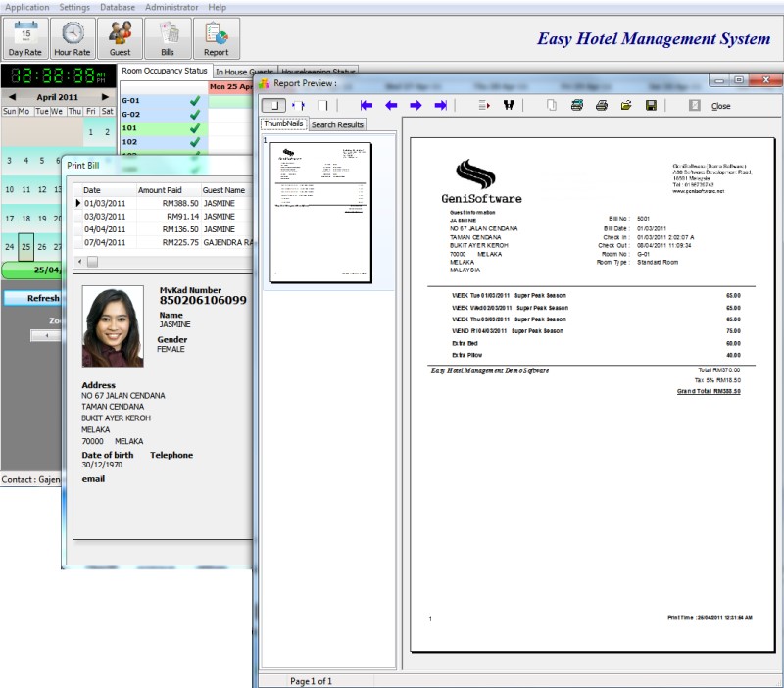Open the Guest toolbar icon
Image resolution: width=784 pixels, height=688 pixels.
pos(120,38)
